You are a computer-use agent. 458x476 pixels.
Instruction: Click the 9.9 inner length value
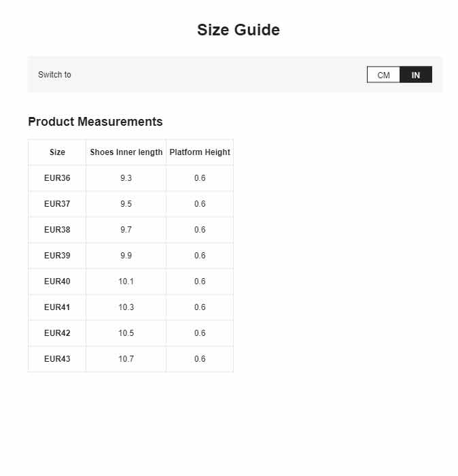[126, 256]
